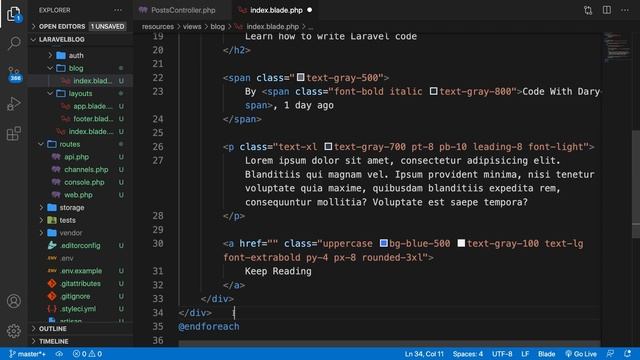Click the Open Changes icon in editor toolbar
This screenshot has height=360, width=640.
click(588, 10)
